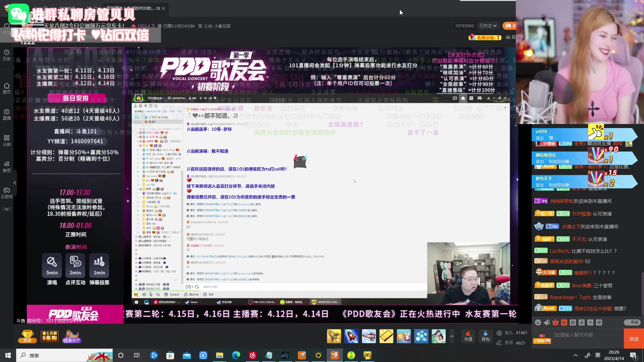
Task: Toggle the 超 super chat option
Action: [x=573, y=322]
